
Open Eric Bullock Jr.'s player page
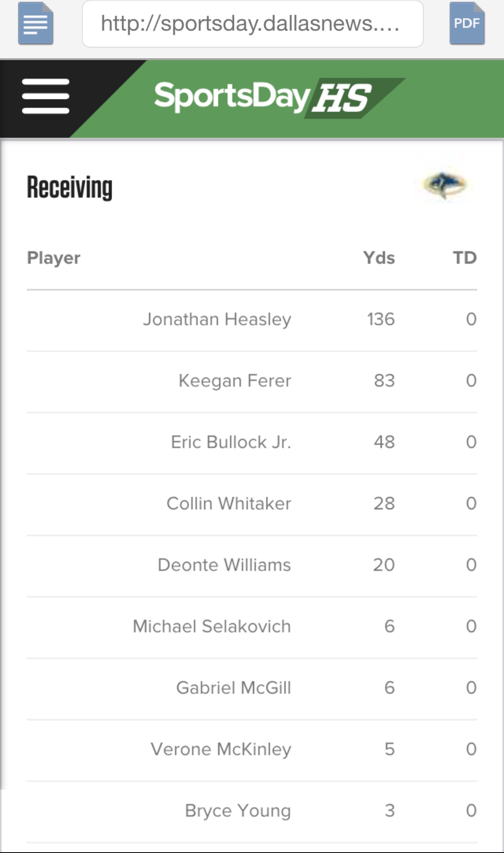coord(231,442)
